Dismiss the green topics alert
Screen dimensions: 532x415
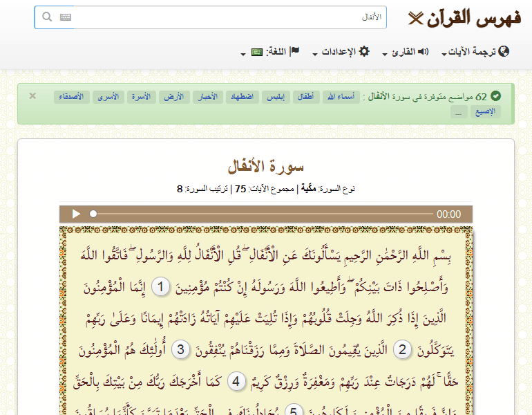[32, 96]
